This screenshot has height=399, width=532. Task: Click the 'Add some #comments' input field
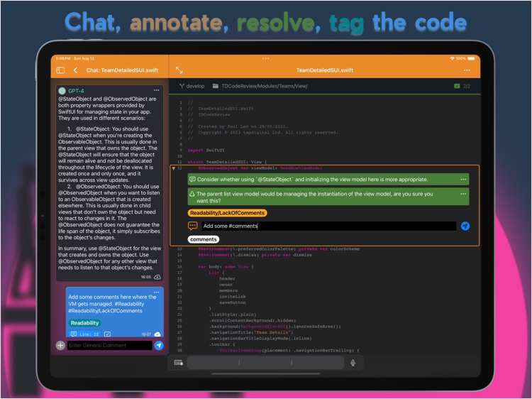(328, 226)
